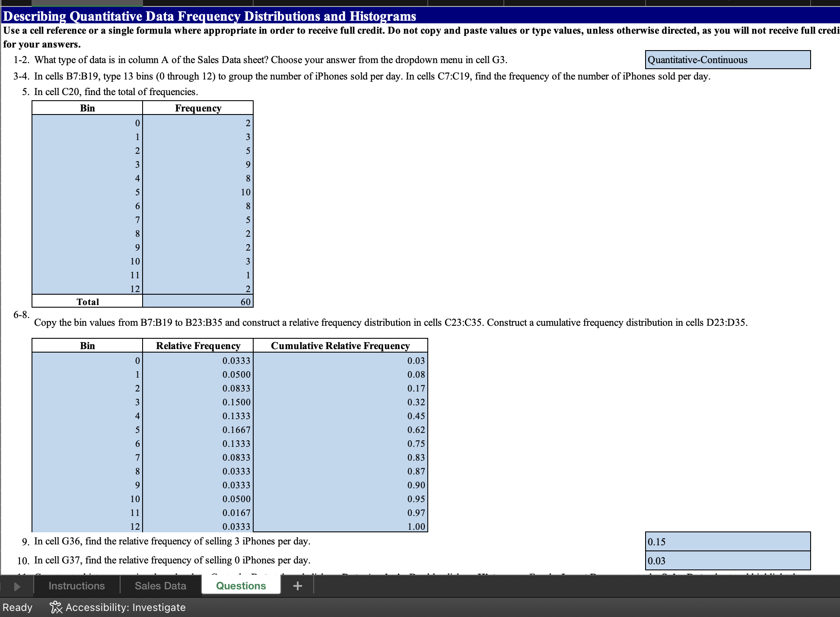Select the bottom-right answer cell with 0.03
Viewport: 840px width, 617px height.
727,560
